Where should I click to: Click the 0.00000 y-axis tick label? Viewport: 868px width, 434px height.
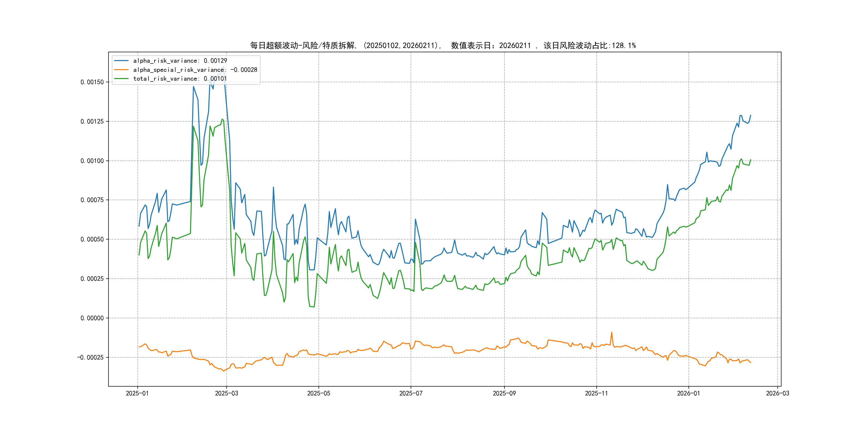[92, 318]
